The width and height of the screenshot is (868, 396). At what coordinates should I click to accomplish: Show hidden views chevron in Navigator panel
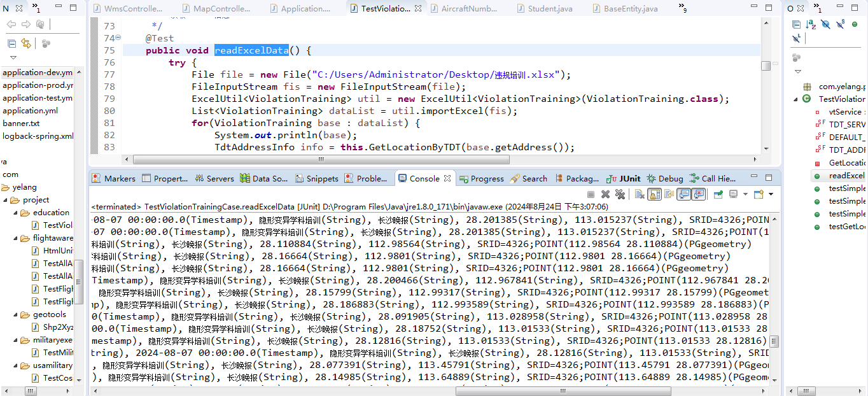coord(36,9)
